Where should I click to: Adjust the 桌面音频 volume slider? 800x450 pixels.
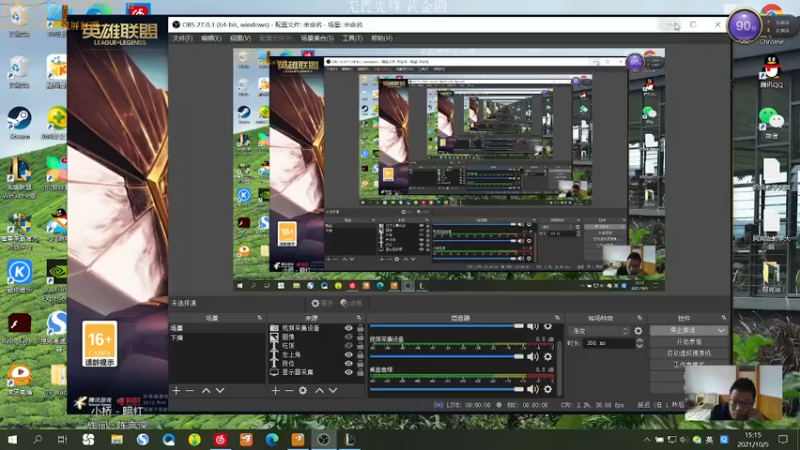click(447, 389)
